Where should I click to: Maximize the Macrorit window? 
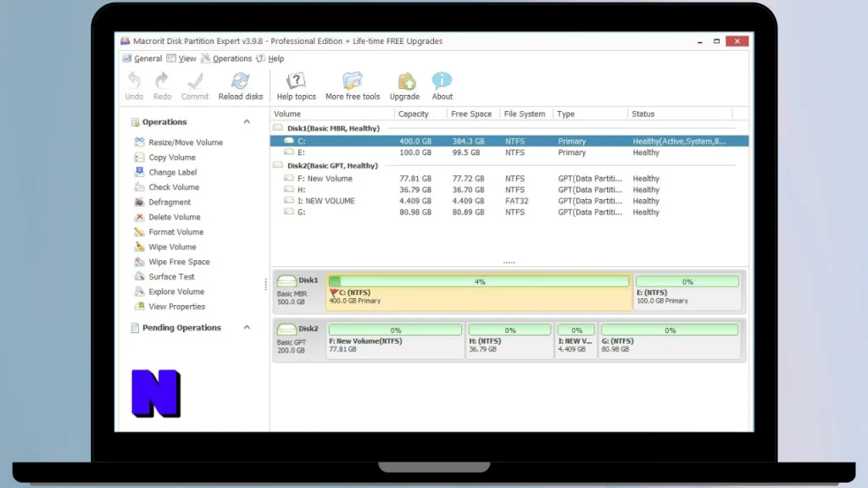coord(716,41)
